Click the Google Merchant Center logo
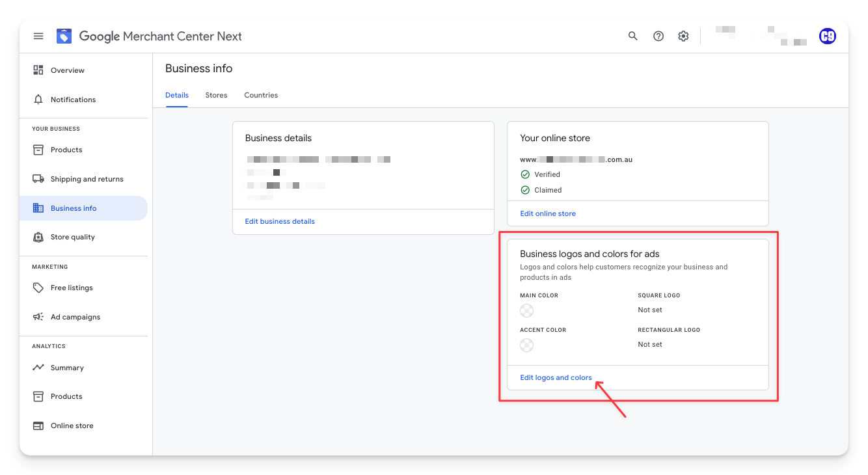The width and height of the screenshot is (868, 475). pos(64,36)
